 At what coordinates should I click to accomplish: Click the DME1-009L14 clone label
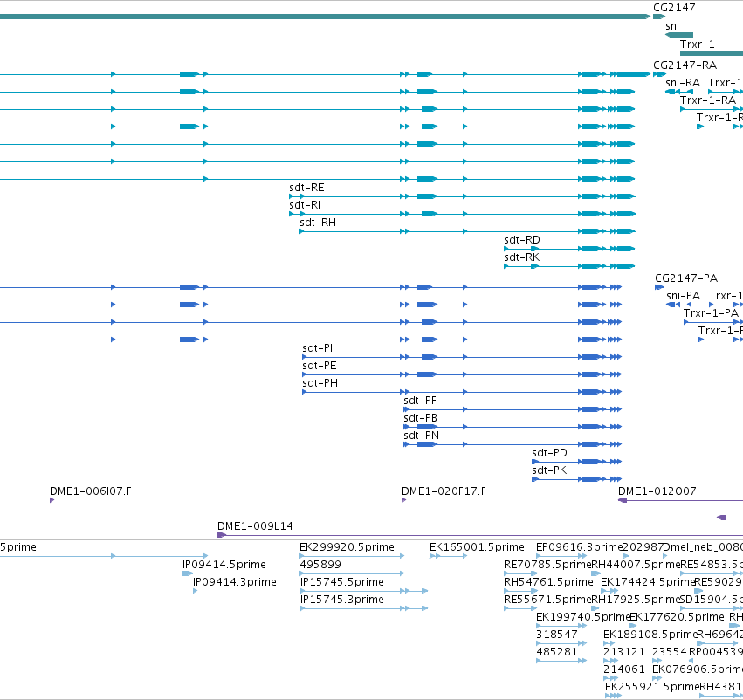click(x=255, y=526)
